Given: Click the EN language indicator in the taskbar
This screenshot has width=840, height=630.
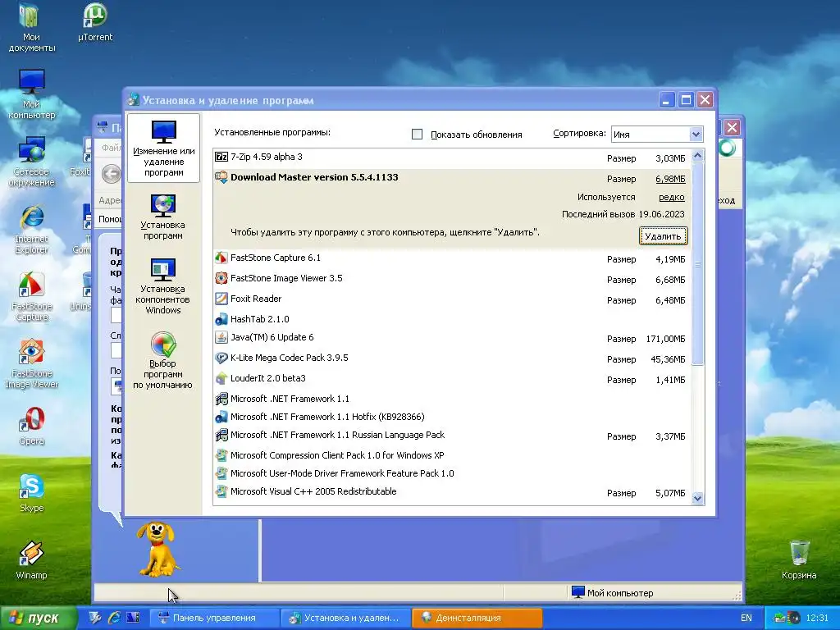Looking at the screenshot, I should (x=746, y=618).
